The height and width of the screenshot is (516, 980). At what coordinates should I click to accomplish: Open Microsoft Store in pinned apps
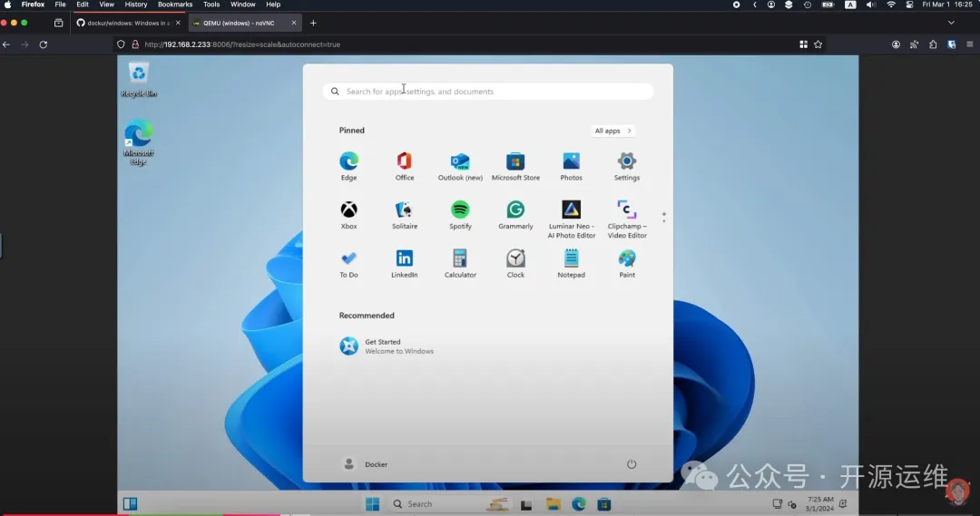tap(515, 162)
